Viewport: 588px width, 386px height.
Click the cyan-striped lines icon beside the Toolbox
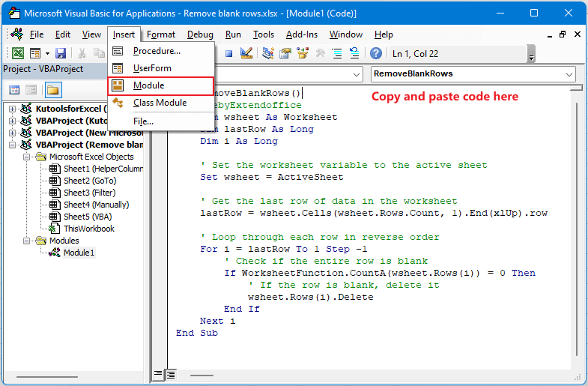pos(337,53)
